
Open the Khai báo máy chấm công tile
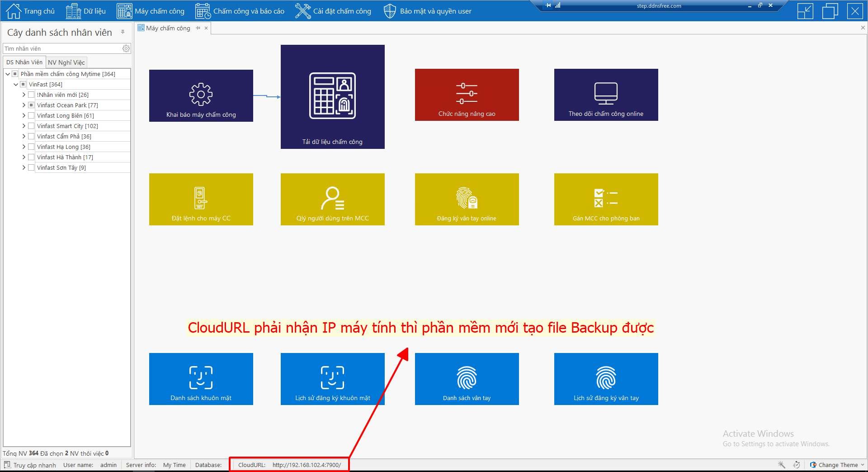[x=201, y=95]
